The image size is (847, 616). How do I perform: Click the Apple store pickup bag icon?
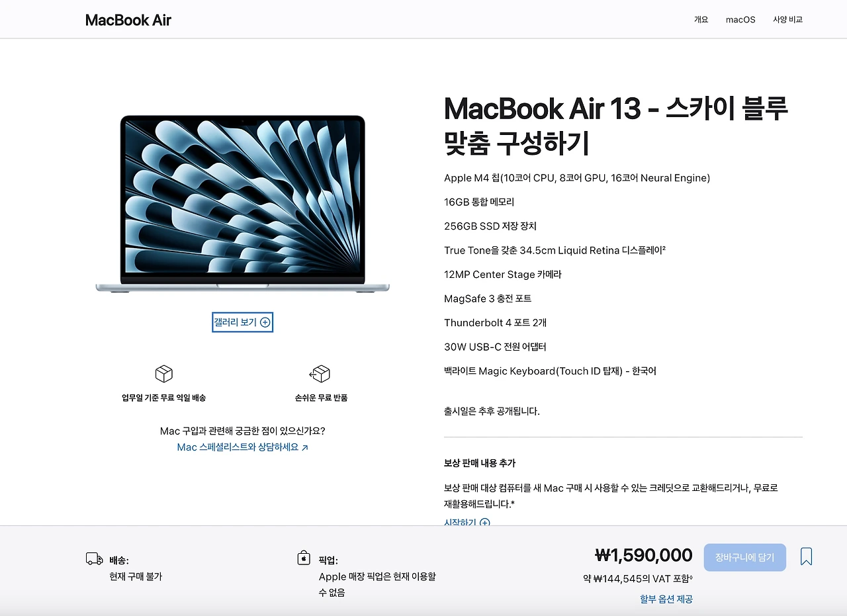[304, 558]
